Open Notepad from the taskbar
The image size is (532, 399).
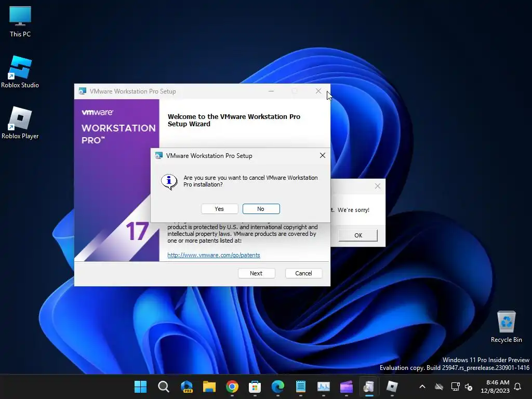pos(301,387)
